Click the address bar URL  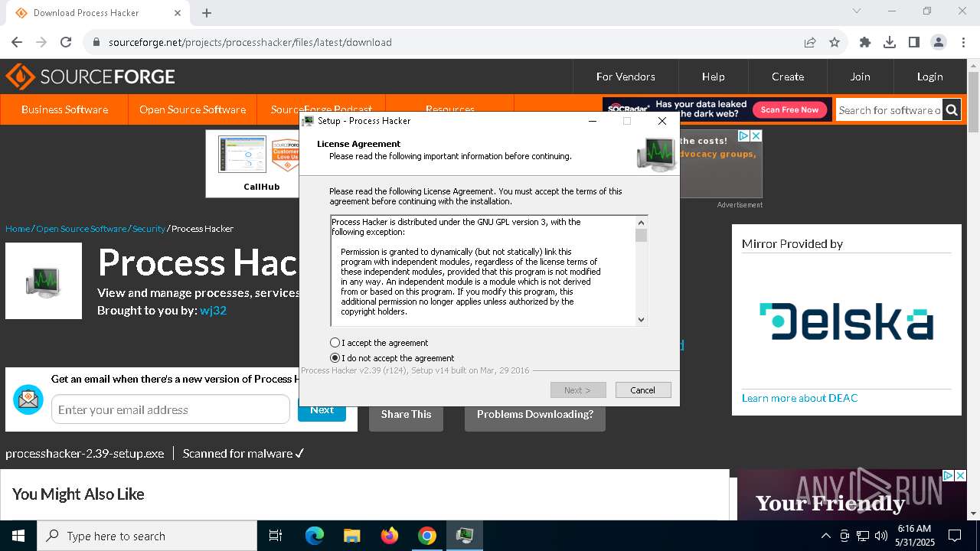(x=250, y=42)
